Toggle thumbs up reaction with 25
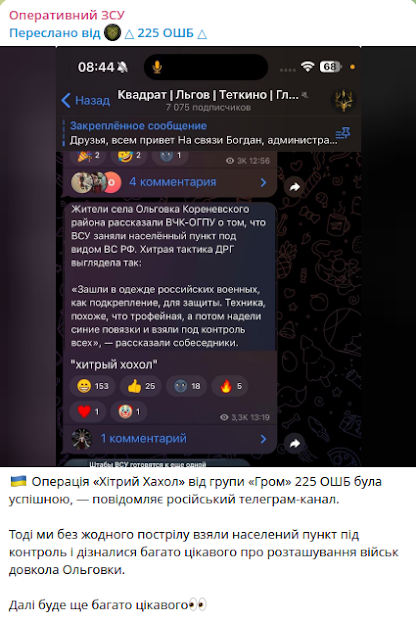 [x=141, y=386]
